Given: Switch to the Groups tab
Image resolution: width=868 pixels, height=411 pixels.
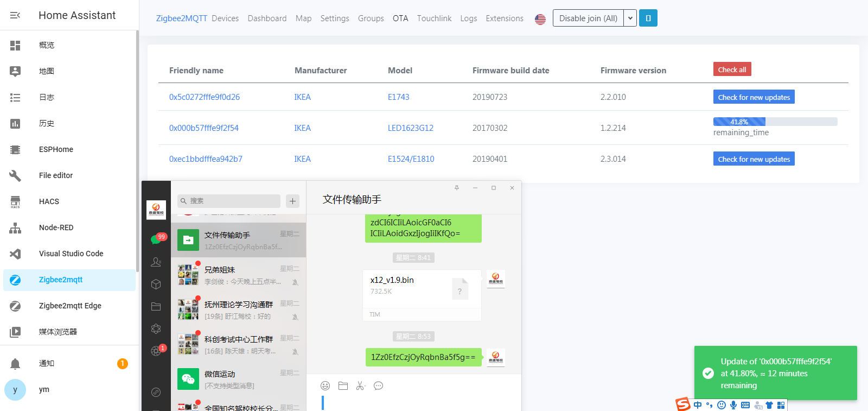Looking at the screenshot, I should point(371,18).
